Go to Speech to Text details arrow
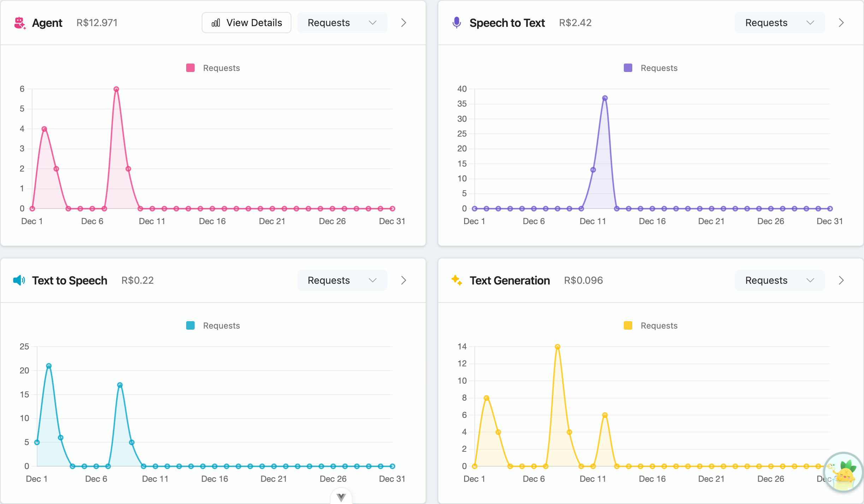 point(841,23)
